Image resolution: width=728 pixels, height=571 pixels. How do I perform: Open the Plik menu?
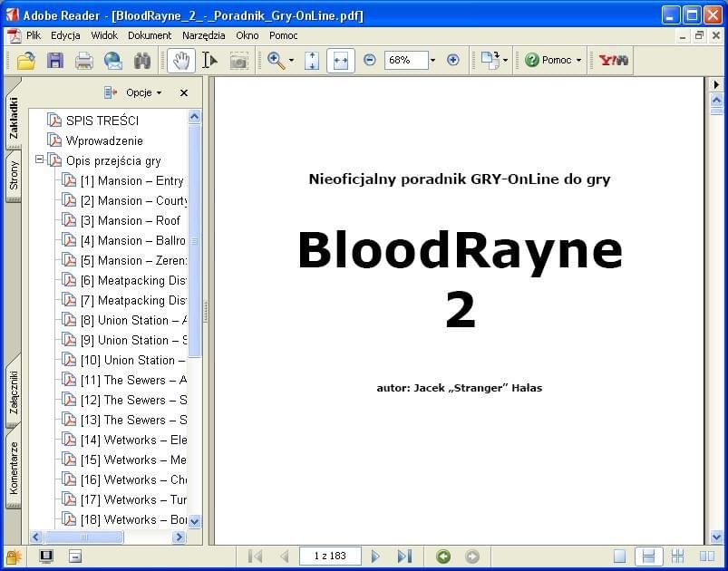coord(34,35)
